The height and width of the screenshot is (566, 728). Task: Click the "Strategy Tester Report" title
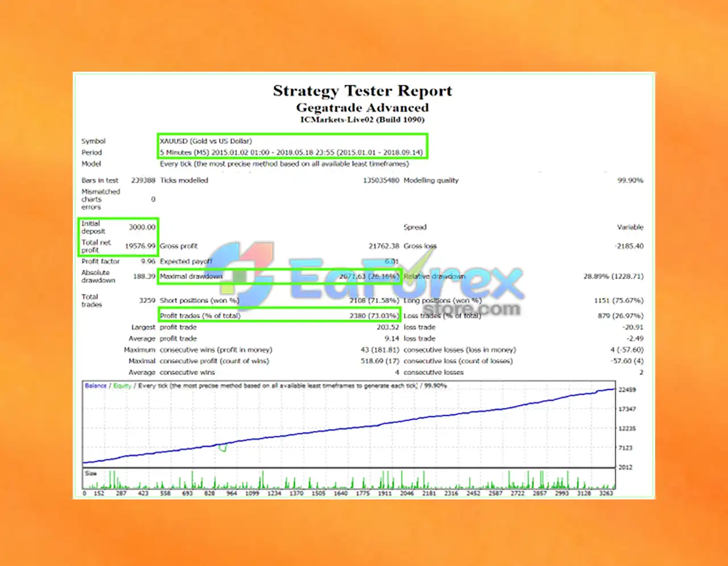click(x=362, y=91)
